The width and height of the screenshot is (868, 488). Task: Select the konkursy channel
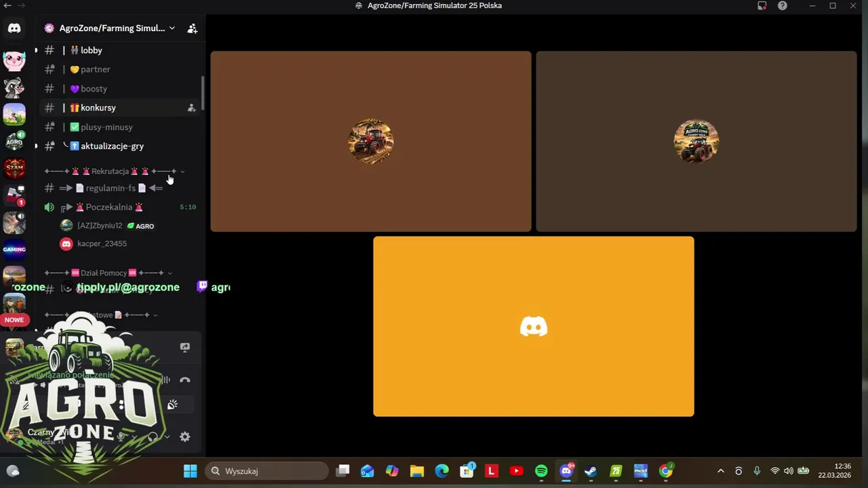[119, 108]
